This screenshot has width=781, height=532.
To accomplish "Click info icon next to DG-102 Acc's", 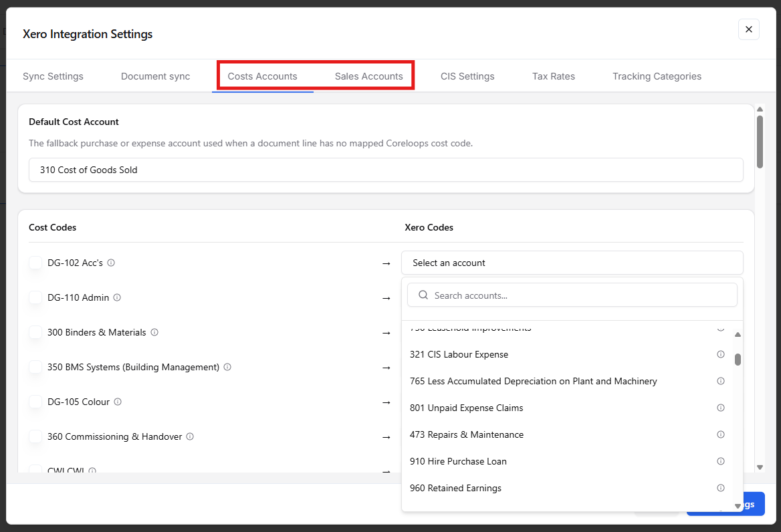I will pyautogui.click(x=111, y=263).
